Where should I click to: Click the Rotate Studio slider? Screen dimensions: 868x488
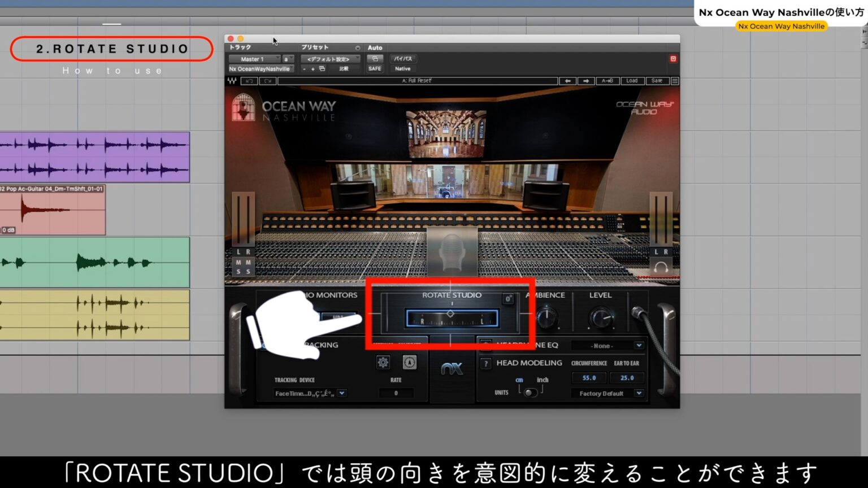(x=452, y=319)
